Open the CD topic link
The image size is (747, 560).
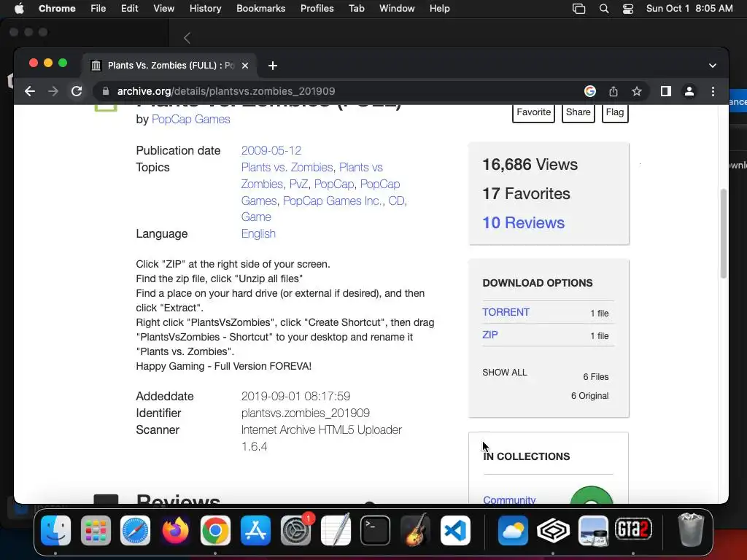396,201
